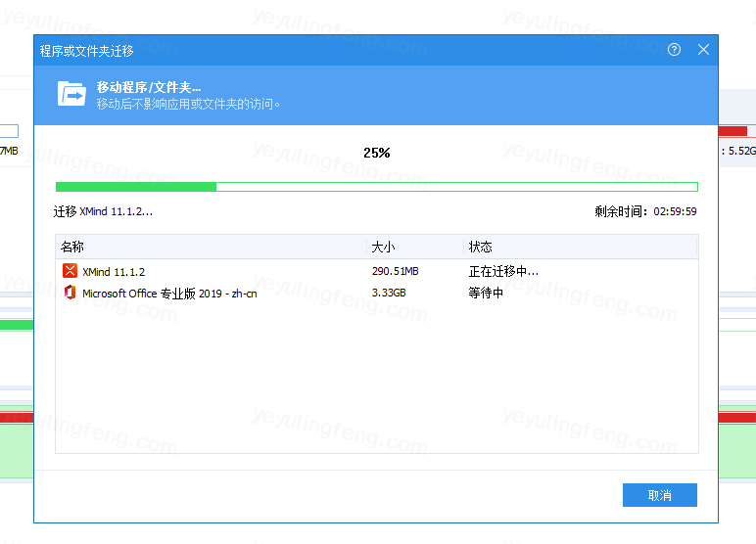
Task: Click the 取消 cancel button
Action: pyautogui.click(x=660, y=495)
